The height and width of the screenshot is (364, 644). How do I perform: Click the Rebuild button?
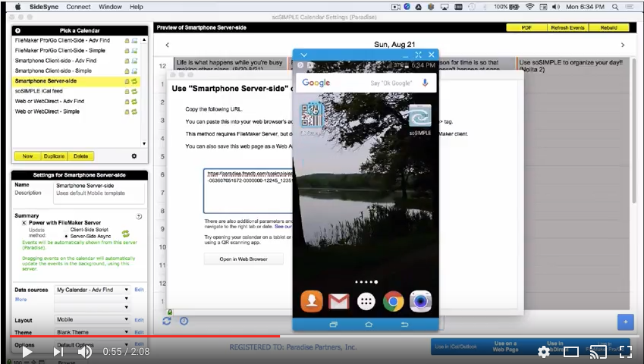608,27
